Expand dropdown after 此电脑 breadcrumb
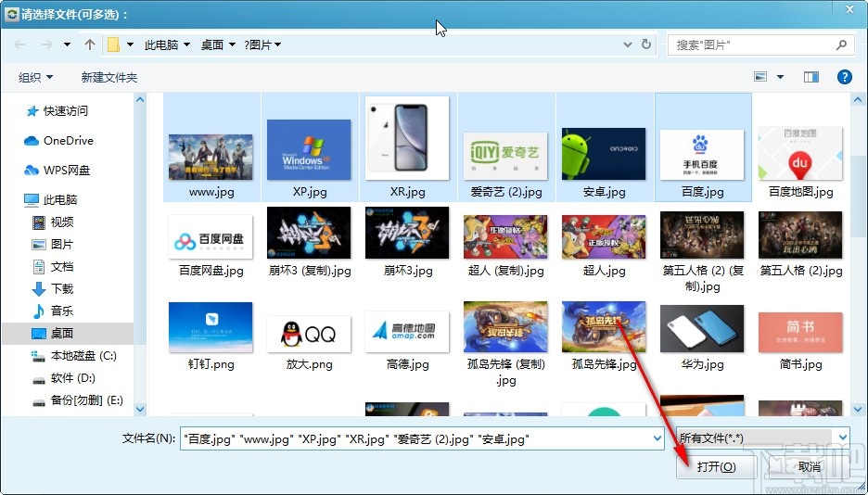 (186, 44)
